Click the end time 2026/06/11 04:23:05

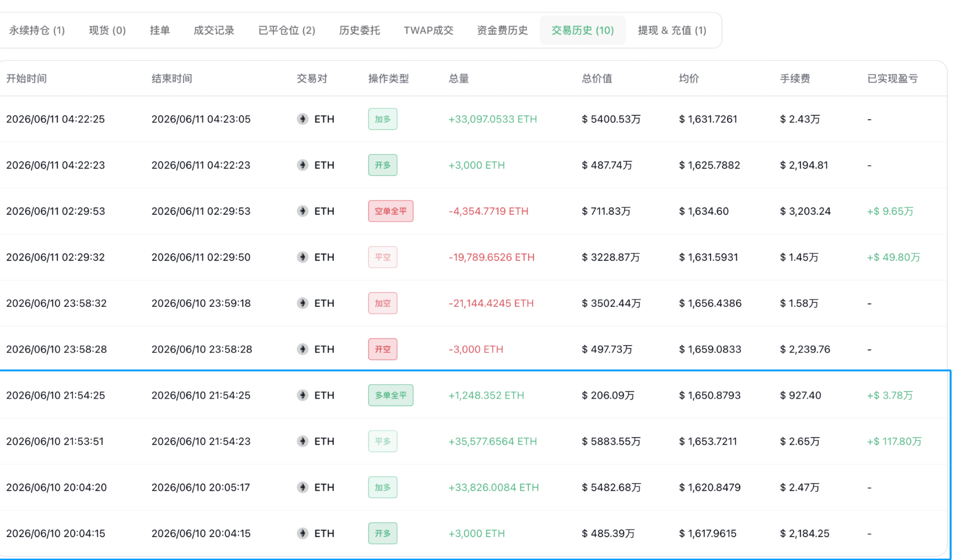pyautogui.click(x=201, y=119)
